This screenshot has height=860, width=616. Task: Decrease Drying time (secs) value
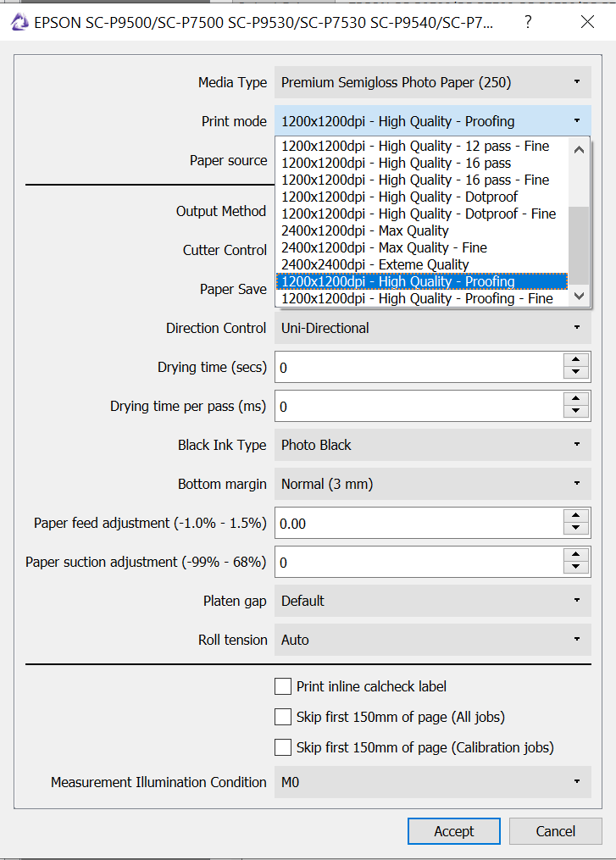click(x=576, y=373)
